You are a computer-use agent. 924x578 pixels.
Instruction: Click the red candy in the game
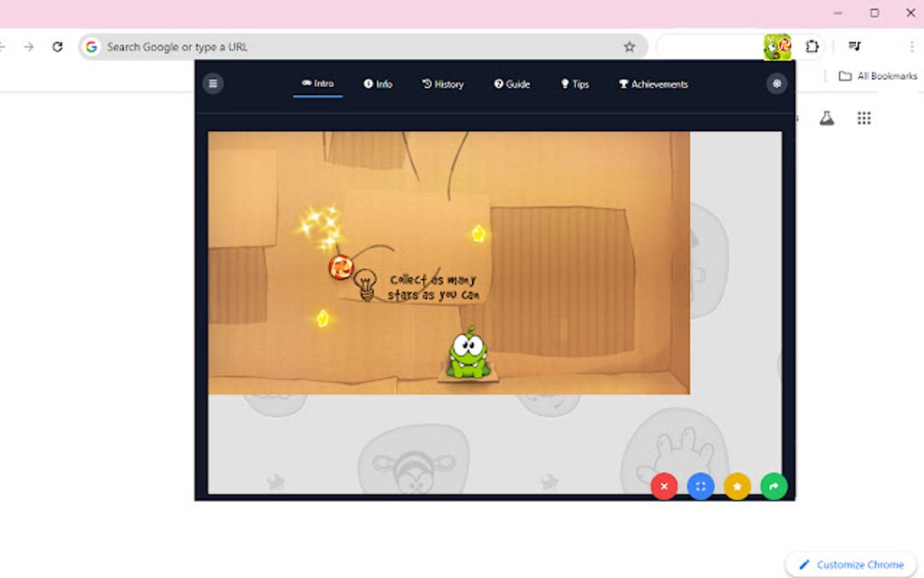click(341, 267)
